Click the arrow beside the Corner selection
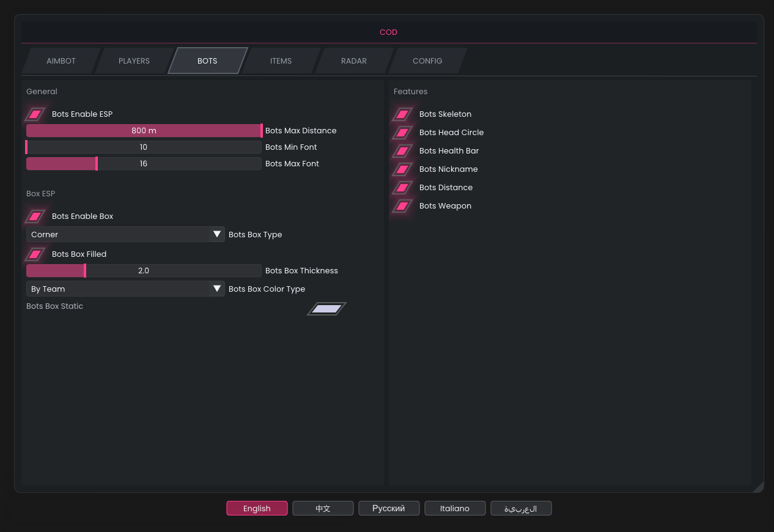Screen dimensions: 774x532 click(x=216, y=235)
